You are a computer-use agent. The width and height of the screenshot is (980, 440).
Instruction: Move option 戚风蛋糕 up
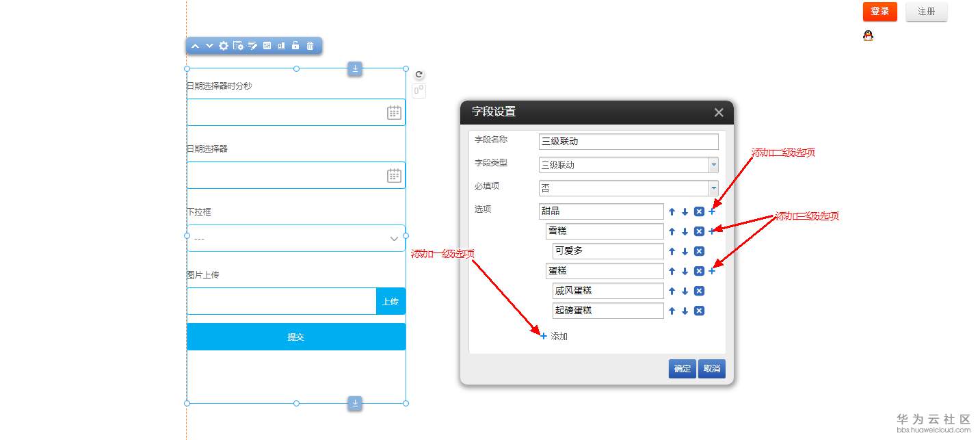672,291
